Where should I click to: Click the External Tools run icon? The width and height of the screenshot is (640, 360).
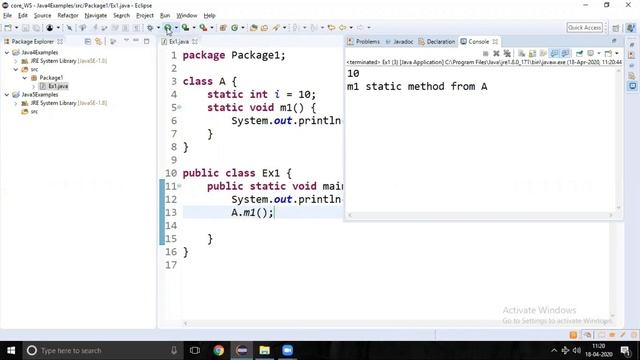[203, 28]
